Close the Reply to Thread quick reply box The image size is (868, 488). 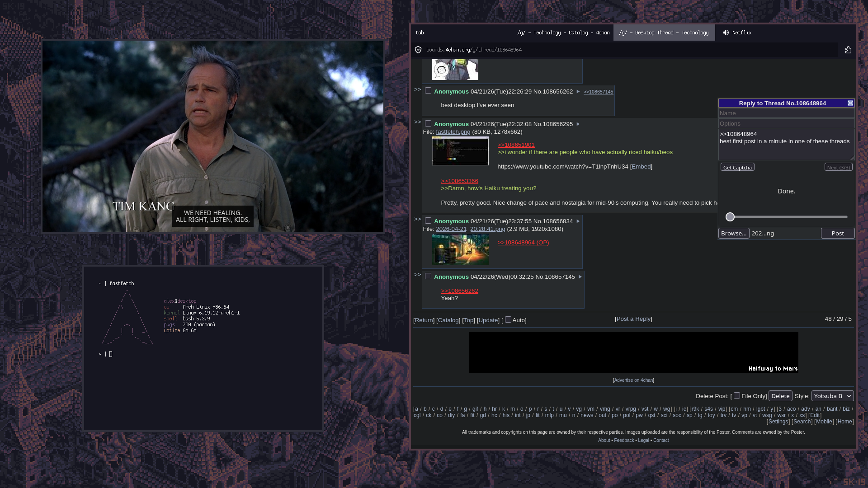tap(850, 103)
